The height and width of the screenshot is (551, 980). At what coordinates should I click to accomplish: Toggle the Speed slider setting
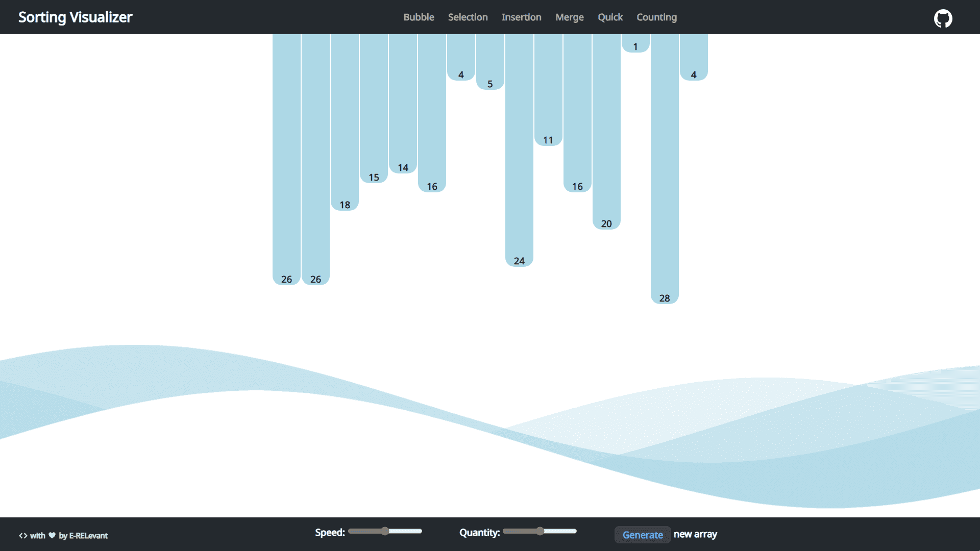(x=384, y=532)
